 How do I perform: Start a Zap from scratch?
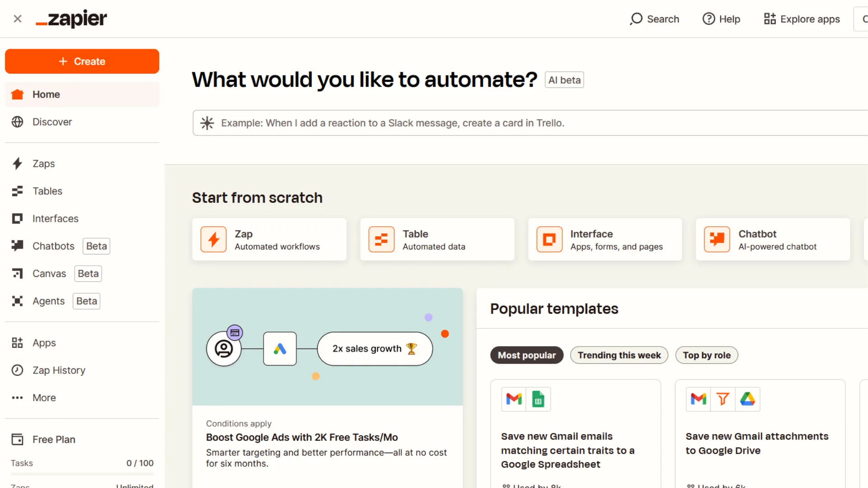click(x=269, y=239)
